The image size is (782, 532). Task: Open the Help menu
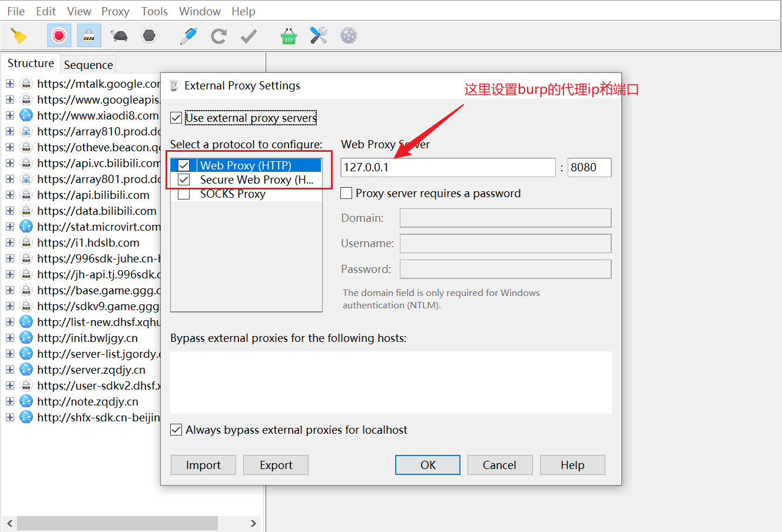[x=243, y=11]
